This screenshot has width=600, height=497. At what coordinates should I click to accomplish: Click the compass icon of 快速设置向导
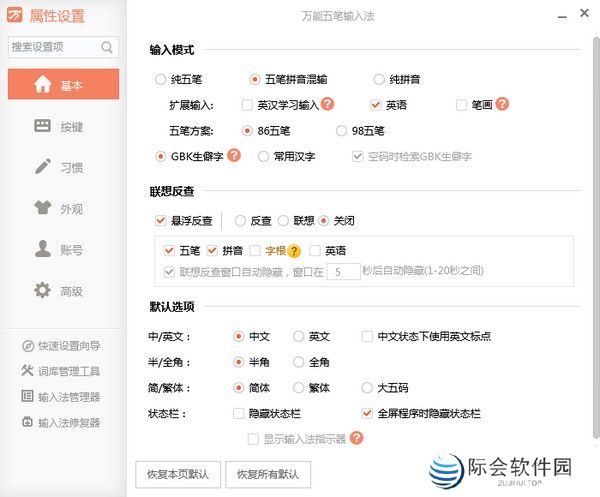pyautogui.click(x=28, y=346)
